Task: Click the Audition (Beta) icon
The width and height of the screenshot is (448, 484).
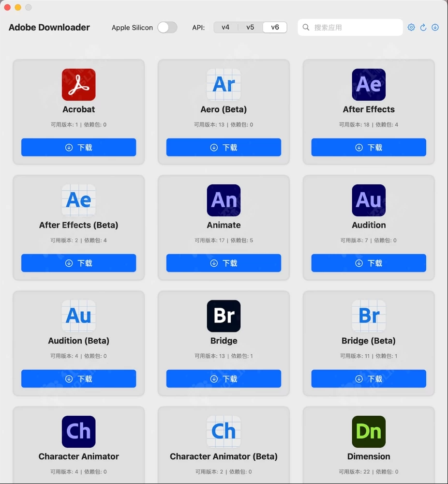Action: 79,316
